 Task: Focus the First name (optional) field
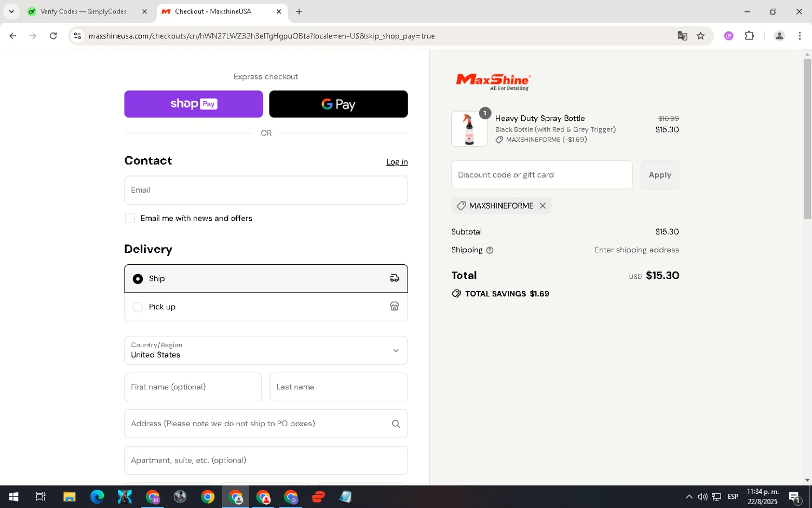click(193, 387)
